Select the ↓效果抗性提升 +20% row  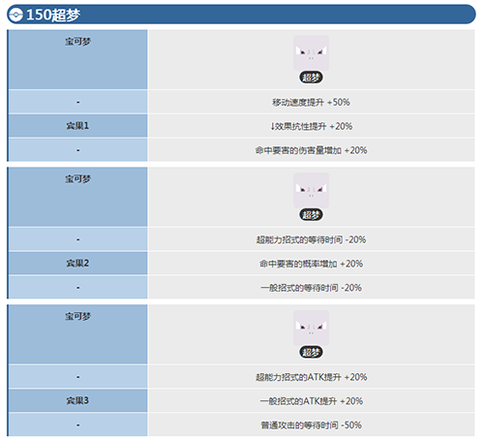[x=311, y=126]
